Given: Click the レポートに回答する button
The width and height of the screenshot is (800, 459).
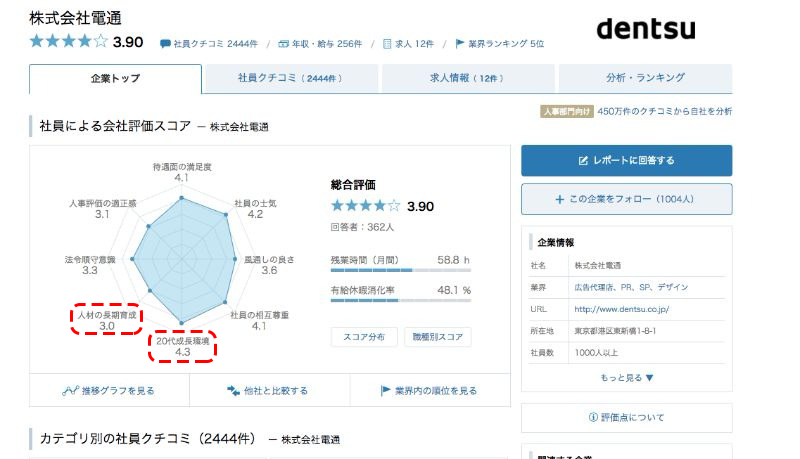Looking at the screenshot, I should coord(627,161).
